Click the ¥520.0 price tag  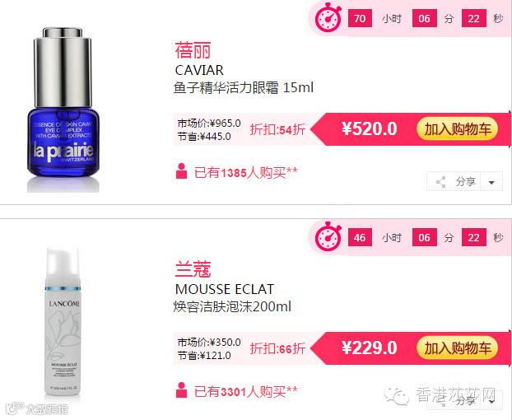click(370, 128)
